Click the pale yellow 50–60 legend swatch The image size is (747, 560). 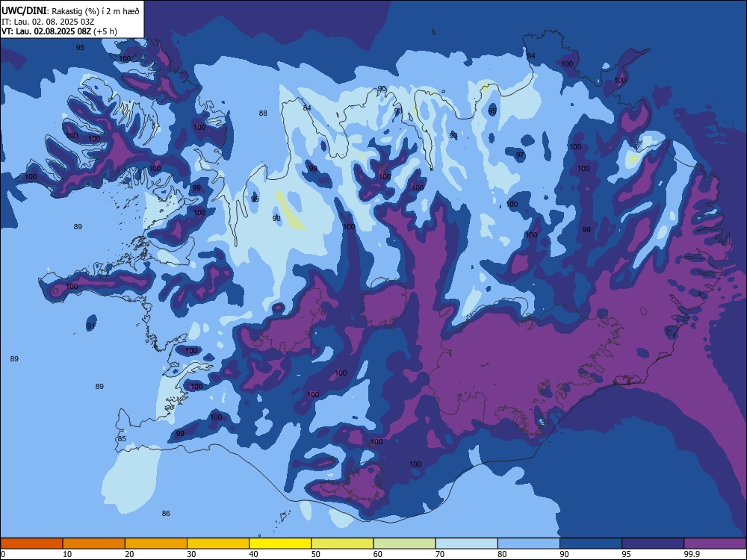click(343, 544)
